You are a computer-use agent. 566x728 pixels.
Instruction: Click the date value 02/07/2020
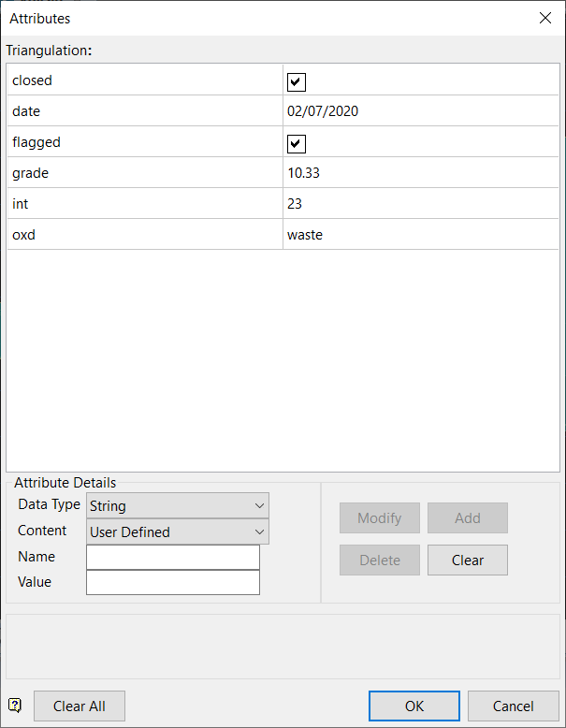click(x=323, y=111)
